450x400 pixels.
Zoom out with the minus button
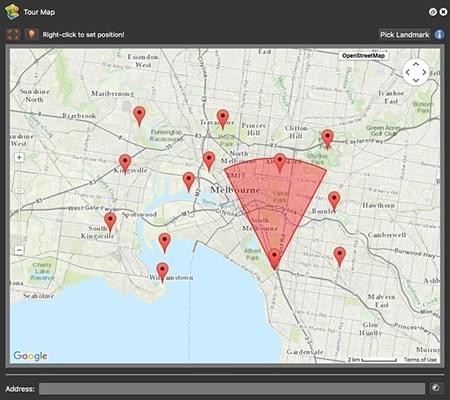19,250
